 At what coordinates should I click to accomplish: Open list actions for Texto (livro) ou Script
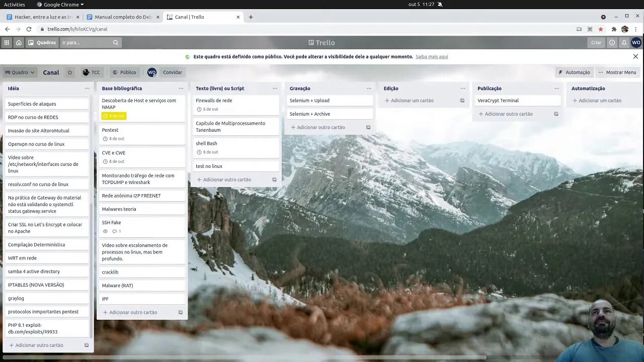click(275, 88)
